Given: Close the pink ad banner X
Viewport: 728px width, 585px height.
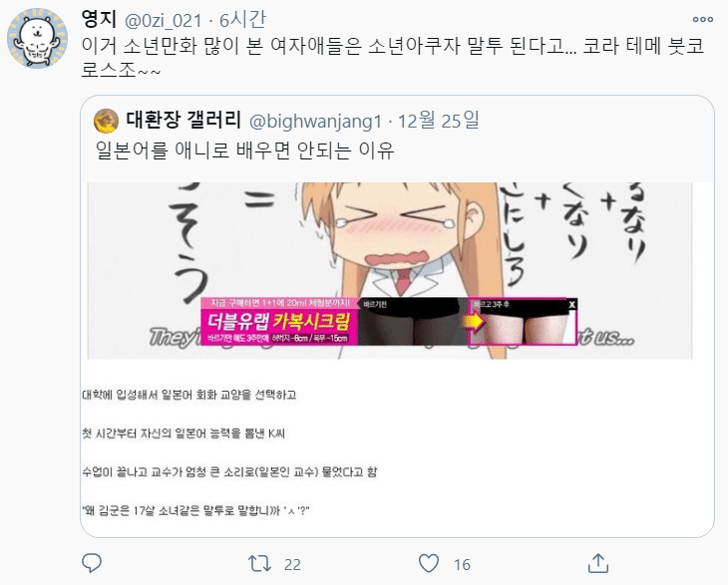Looking at the screenshot, I should pyautogui.click(x=572, y=304).
